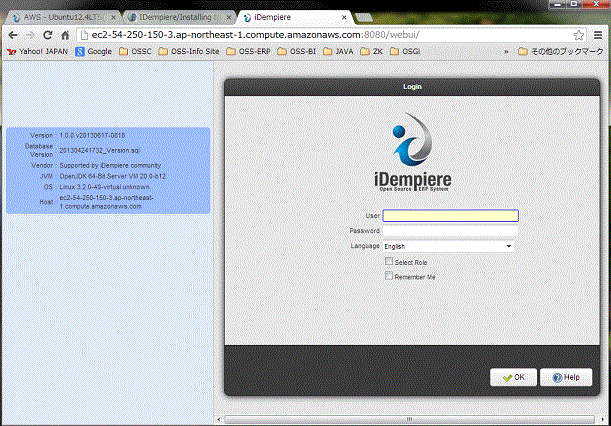Viewport: 611px width, 426px height.
Task: Open the Yahoo! JAPAN bookmark
Action: click(38, 51)
